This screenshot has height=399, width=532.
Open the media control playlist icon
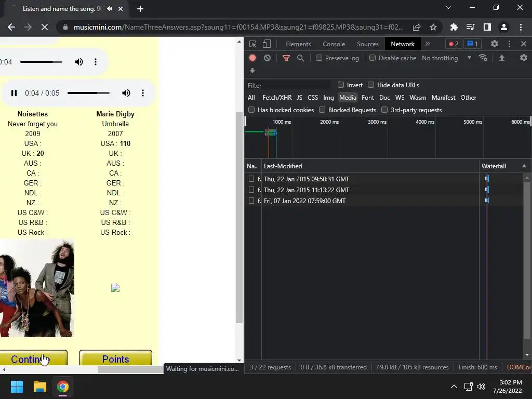(470, 27)
